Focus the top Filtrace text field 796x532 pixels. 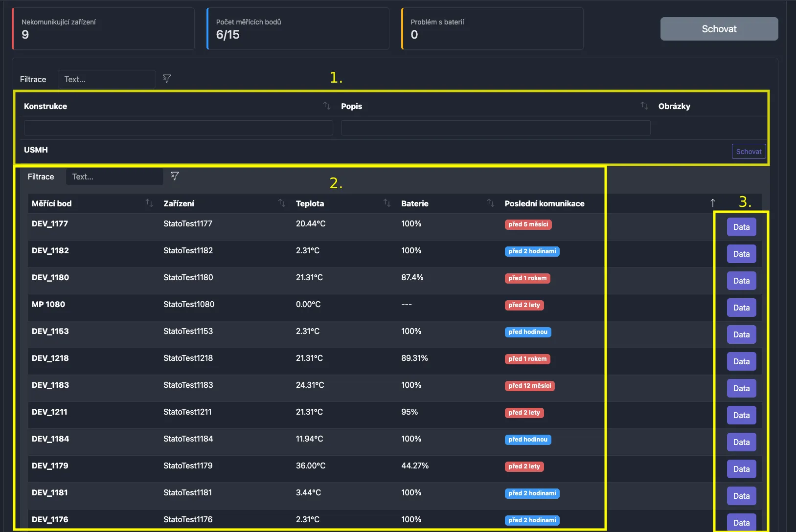107,79
